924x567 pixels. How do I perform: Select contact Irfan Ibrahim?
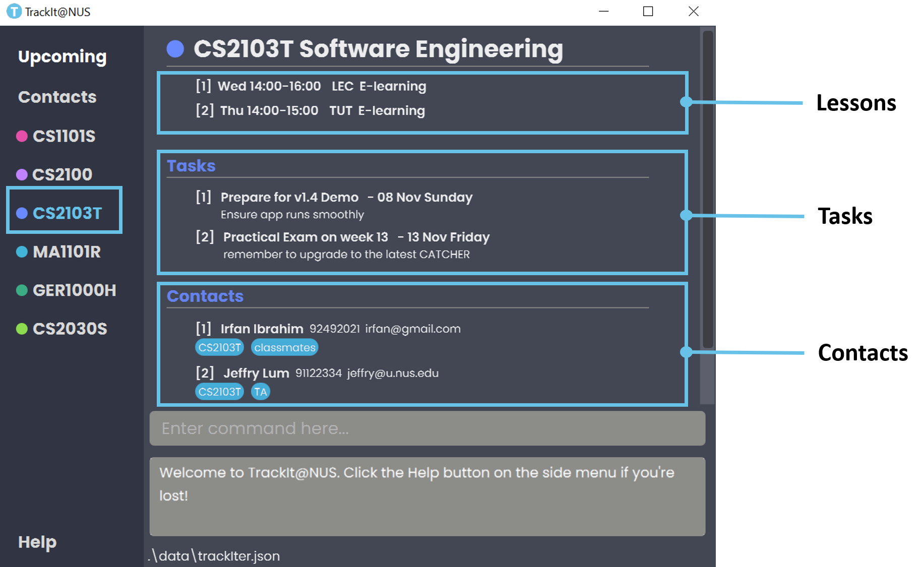(x=262, y=329)
